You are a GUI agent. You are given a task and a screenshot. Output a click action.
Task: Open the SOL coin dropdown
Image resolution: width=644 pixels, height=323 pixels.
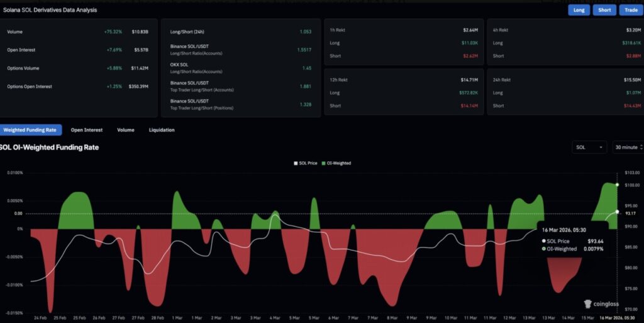click(x=589, y=147)
